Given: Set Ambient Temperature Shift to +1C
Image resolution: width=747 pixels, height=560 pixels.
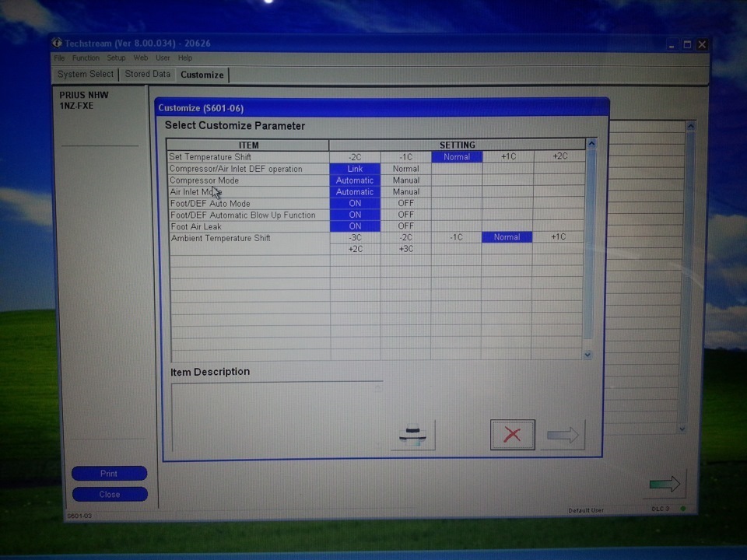Looking at the screenshot, I should point(558,236).
